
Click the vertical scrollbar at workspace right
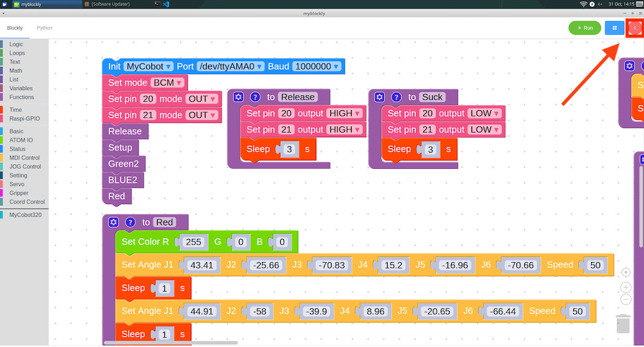click(641, 205)
